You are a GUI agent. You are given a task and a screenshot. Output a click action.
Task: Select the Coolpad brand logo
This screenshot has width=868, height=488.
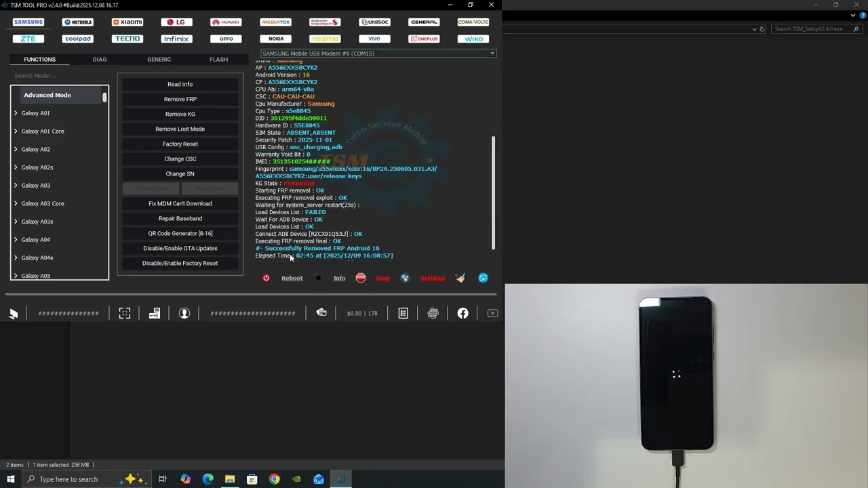[x=78, y=39]
